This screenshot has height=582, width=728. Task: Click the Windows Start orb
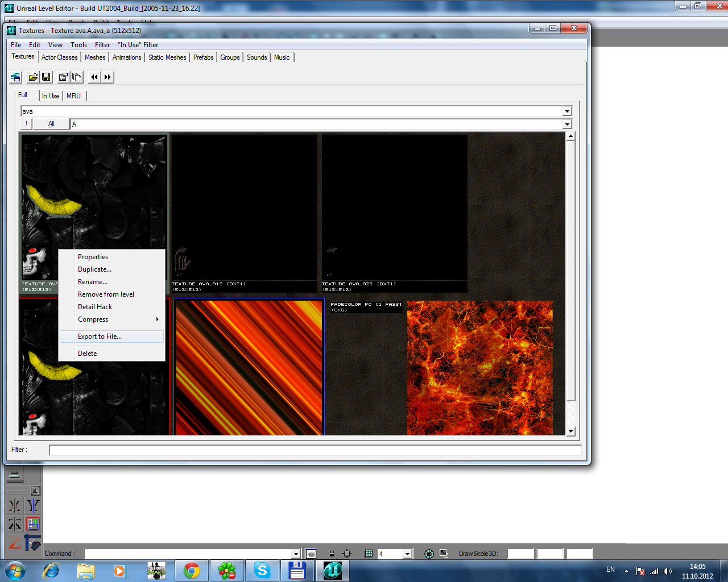point(15,571)
